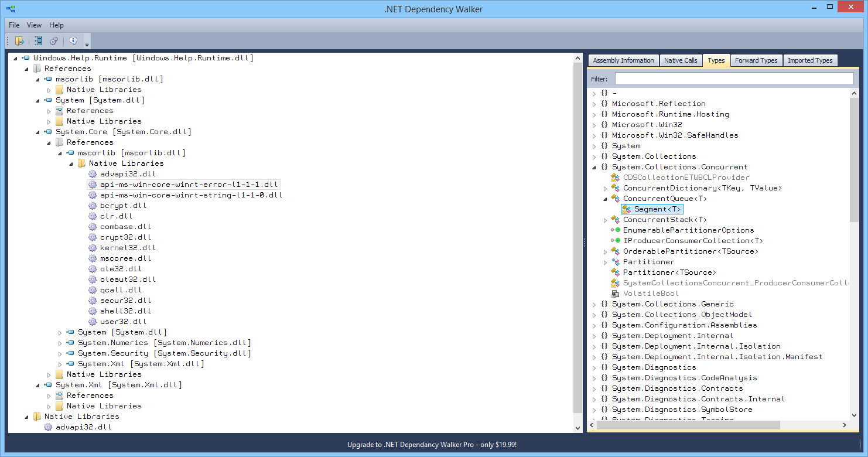
Task: Expand System.Numerics [System.Numerics.dll] node
Action: coord(60,343)
